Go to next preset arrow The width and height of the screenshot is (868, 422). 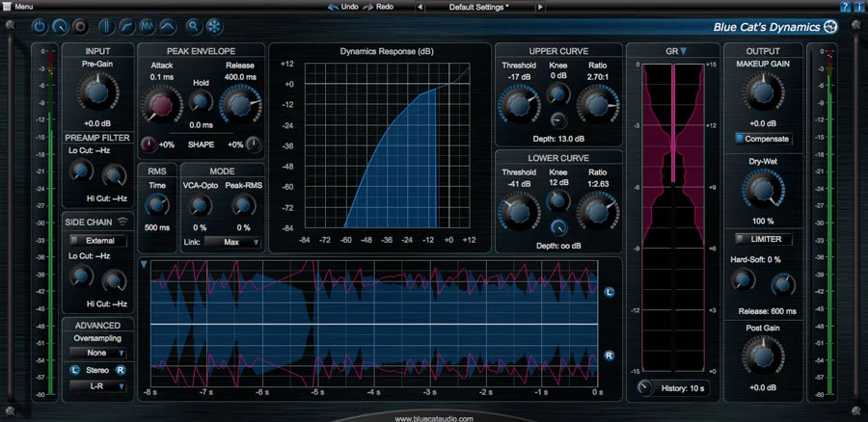pos(540,7)
